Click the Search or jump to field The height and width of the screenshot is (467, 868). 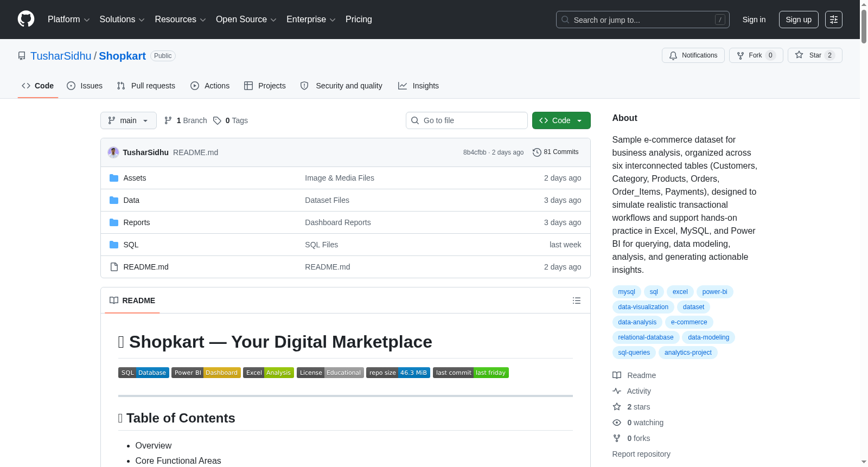click(643, 20)
